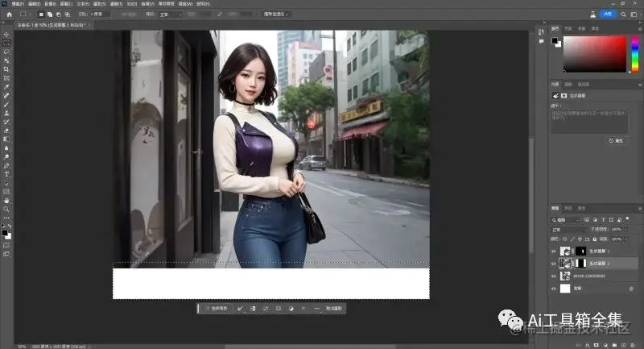This screenshot has height=349, width=644.
Task: Select the Eyedropper tool
Action: (6, 87)
